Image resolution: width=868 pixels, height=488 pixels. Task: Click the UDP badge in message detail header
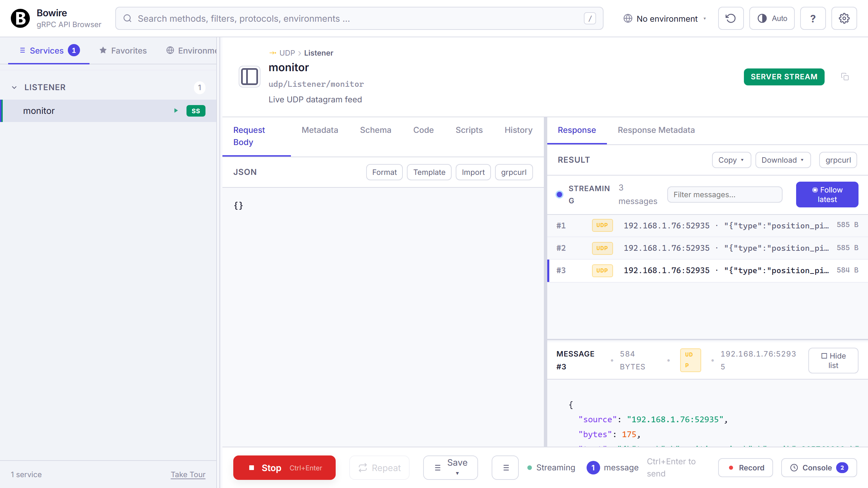click(x=690, y=360)
